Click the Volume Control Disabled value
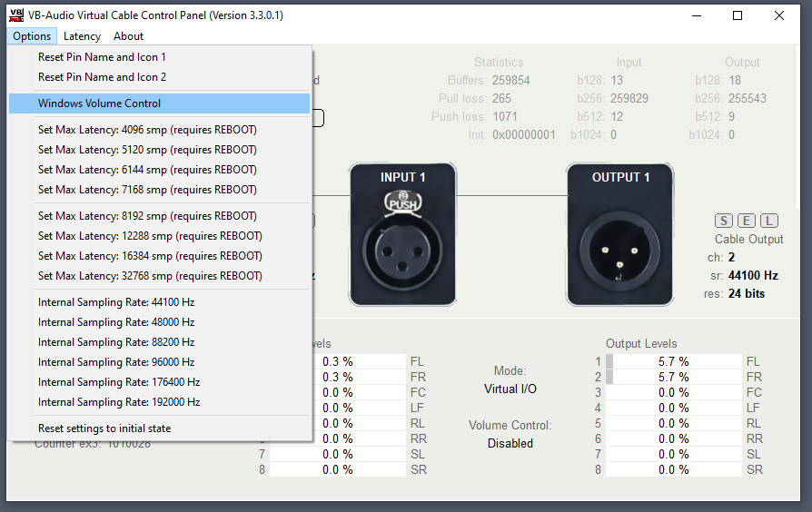Image resolution: width=812 pixels, height=512 pixels. pyautogui.click(x=510, y=443)
